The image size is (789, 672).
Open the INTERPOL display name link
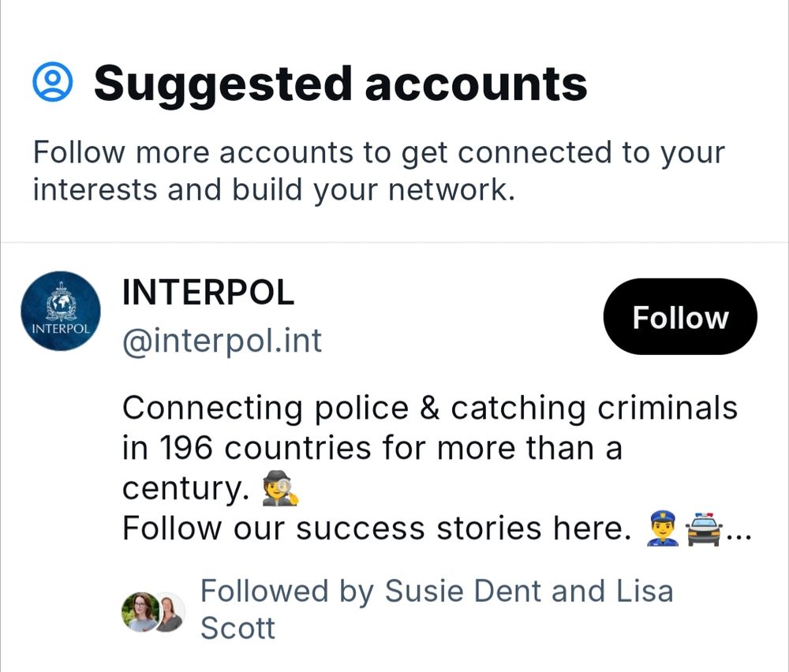pyautogui.click(x=208, y=293)
